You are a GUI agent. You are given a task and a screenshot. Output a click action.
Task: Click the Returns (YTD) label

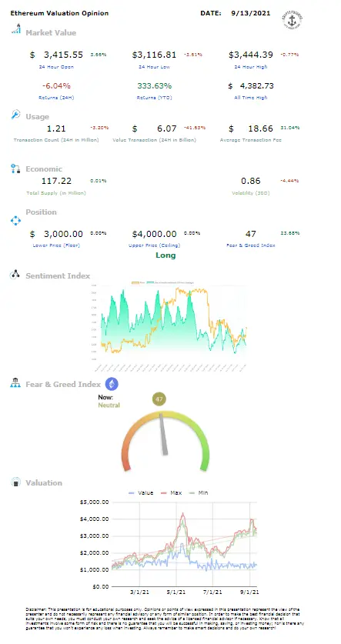pos(154,98)
